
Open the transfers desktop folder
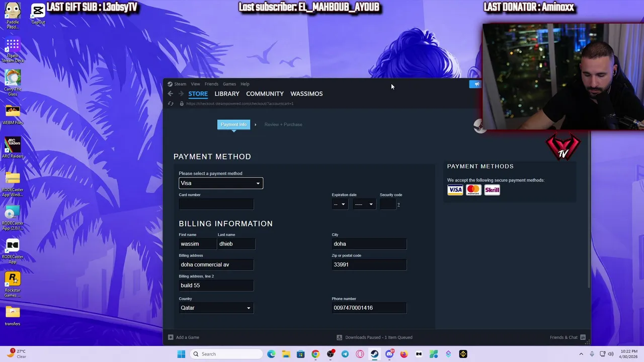click(13, 316)
